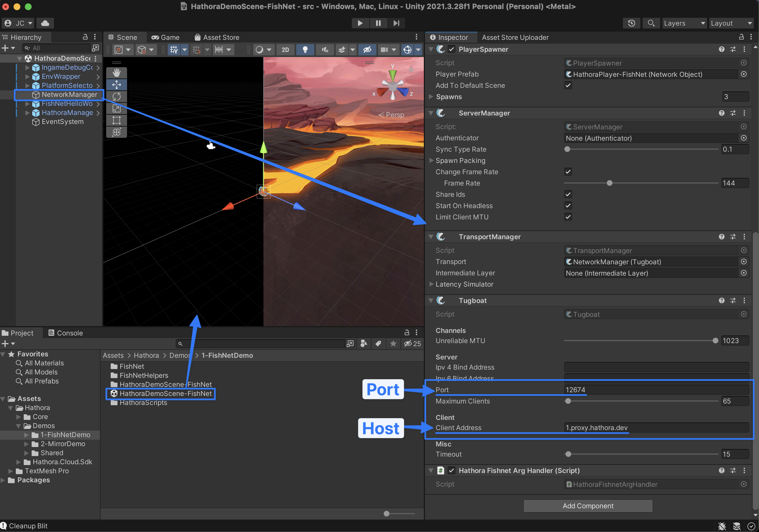Select the Project tab
The image size is (759, 532).
coord(18,333)
